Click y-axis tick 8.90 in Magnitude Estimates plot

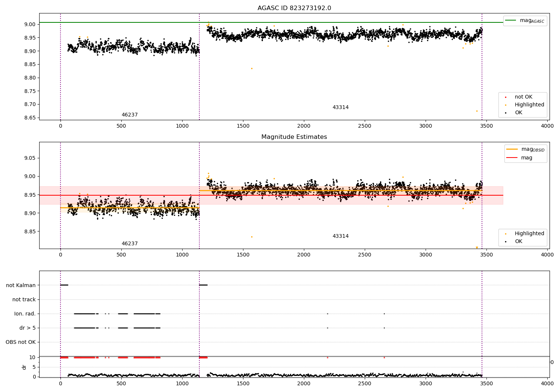[29, 213]
